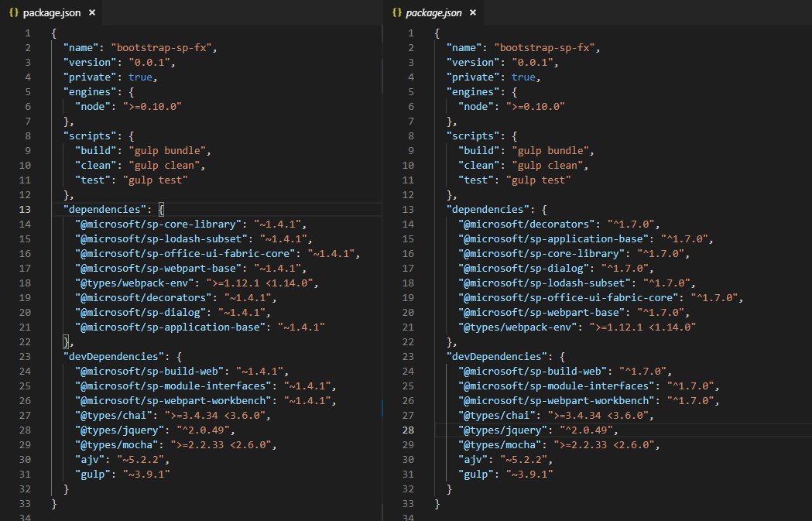The height and width of the screenshot is (521, 812).
Task: Click the "version" line in the right pane
Action: [x=502, y=62]
